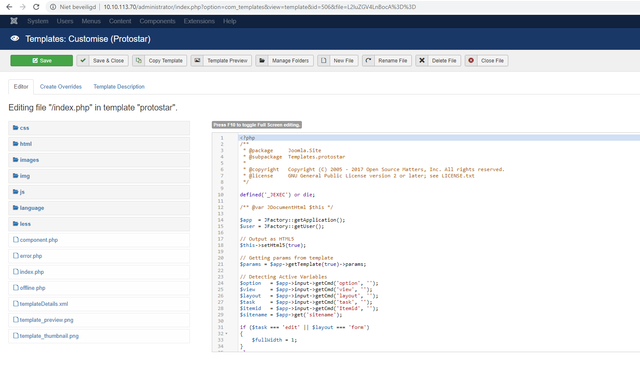This screenshot has width=640, height=375.
Task: Click the site info icon by 'Niet beveiligd'
Action: [53, 7]
